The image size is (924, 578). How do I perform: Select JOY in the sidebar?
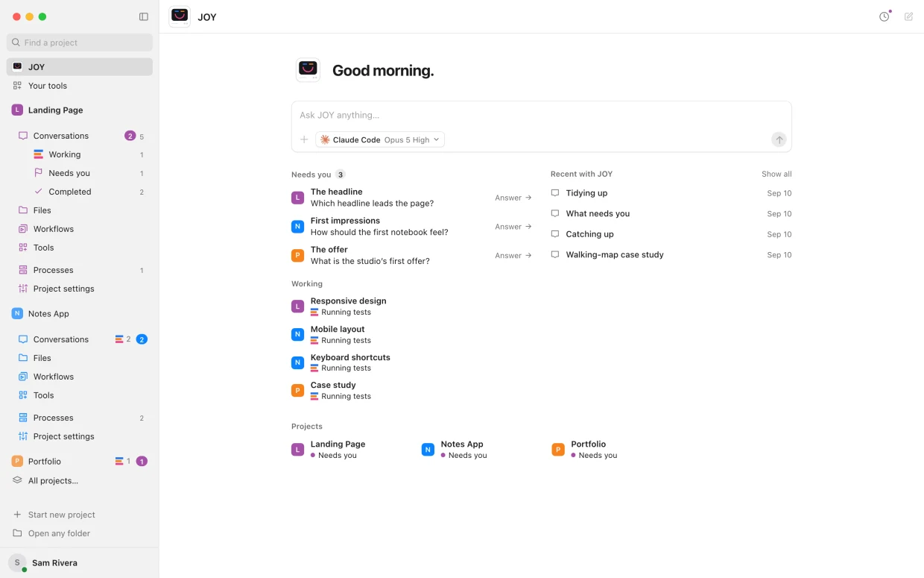[80, 67]
